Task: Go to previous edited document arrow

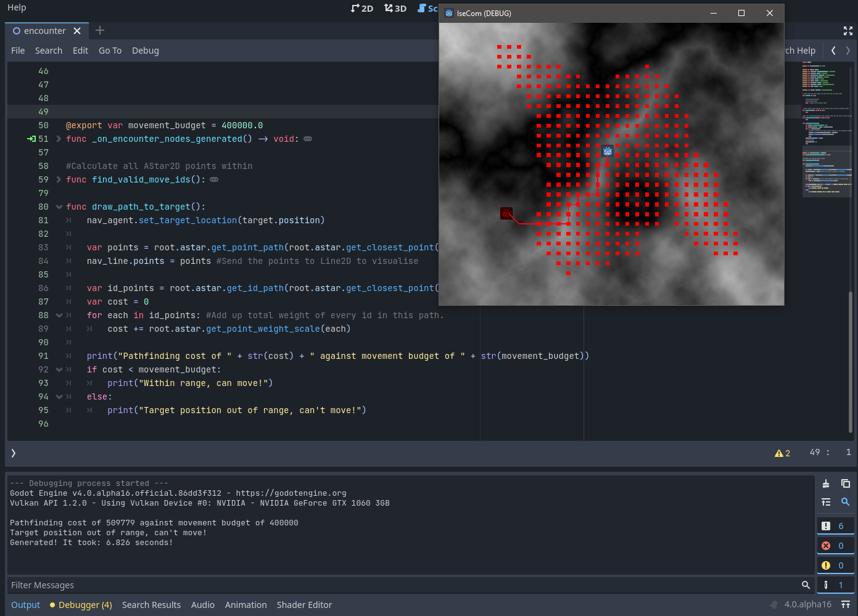Action: tap(833, 51)
